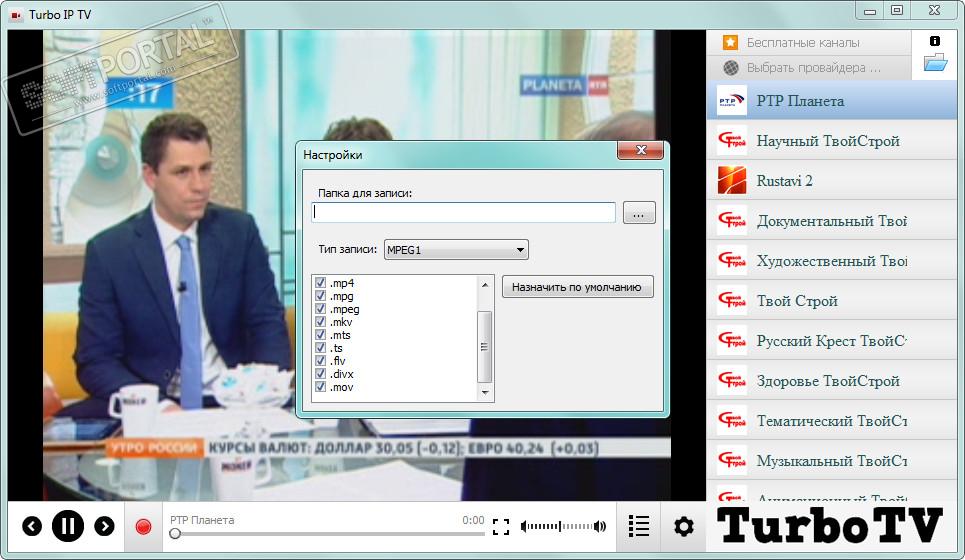Click the Твой Строй channel logo

tap(732, 300)
